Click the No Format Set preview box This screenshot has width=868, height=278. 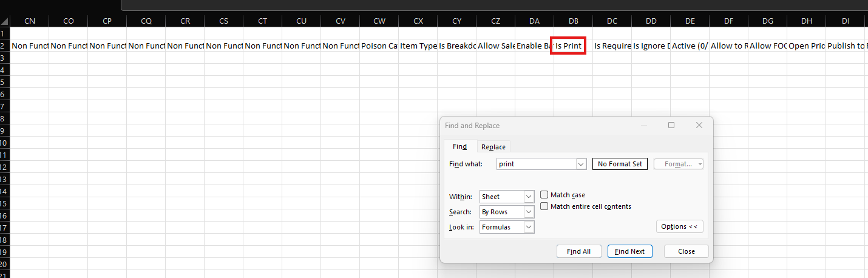tap(620, 164)
